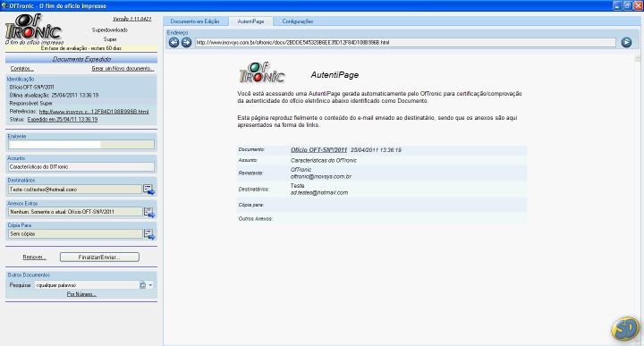This screenshot has height=346, width=644.
Task: Click the Emitente input field
Action: coord(81,145)
